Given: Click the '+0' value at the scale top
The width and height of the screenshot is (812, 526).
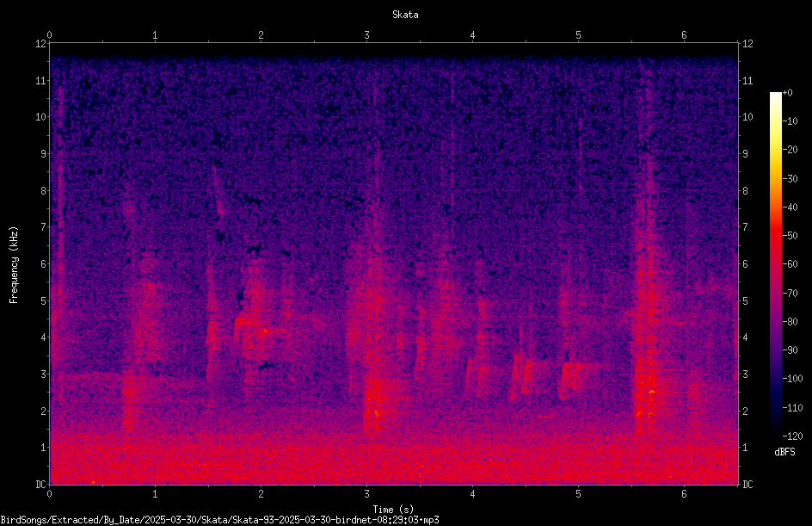Looking at the screenshot, I should coord(787,93).
